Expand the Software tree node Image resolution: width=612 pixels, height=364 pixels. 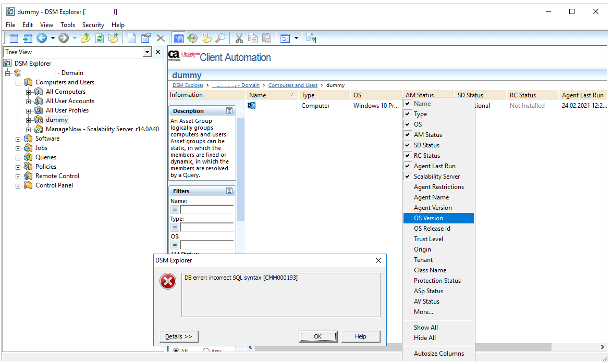(18, 139)
